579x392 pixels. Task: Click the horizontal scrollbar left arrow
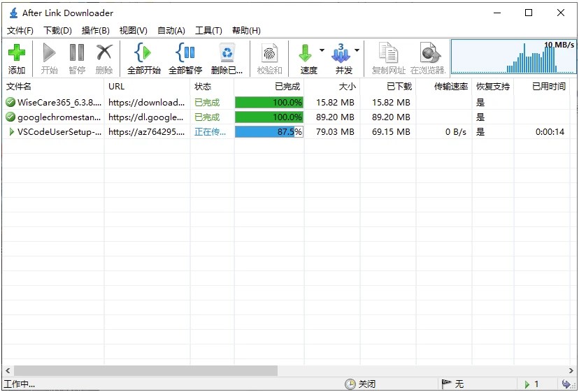tap(8, 370)
